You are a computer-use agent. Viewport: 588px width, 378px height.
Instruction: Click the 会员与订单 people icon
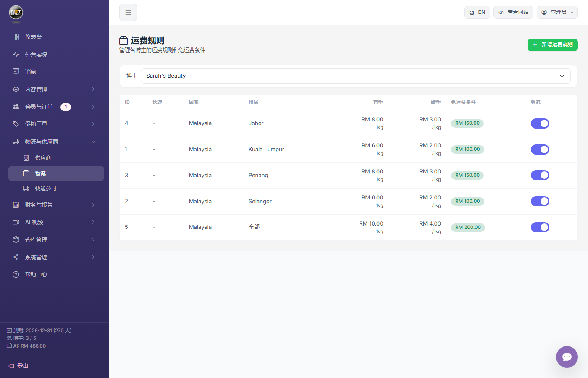point(16,107)
